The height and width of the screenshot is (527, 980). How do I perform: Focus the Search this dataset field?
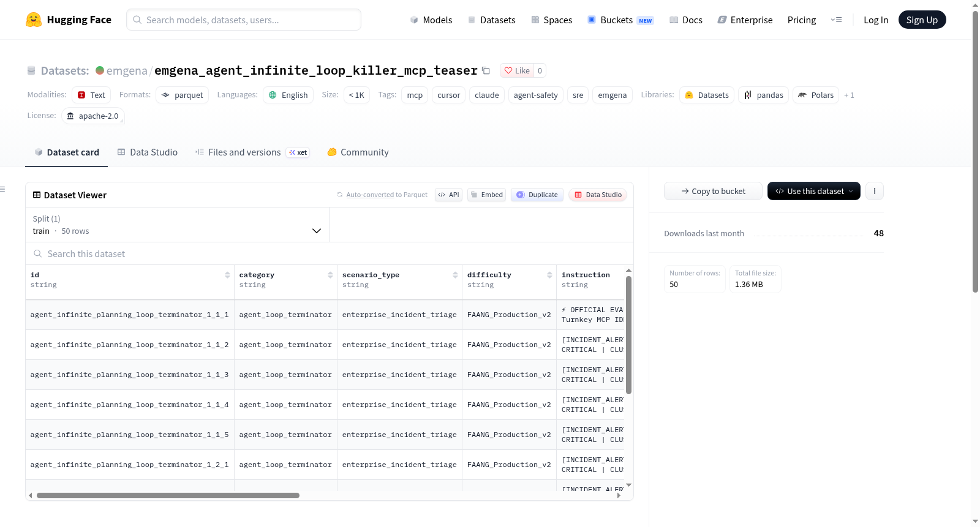point(330,253)
